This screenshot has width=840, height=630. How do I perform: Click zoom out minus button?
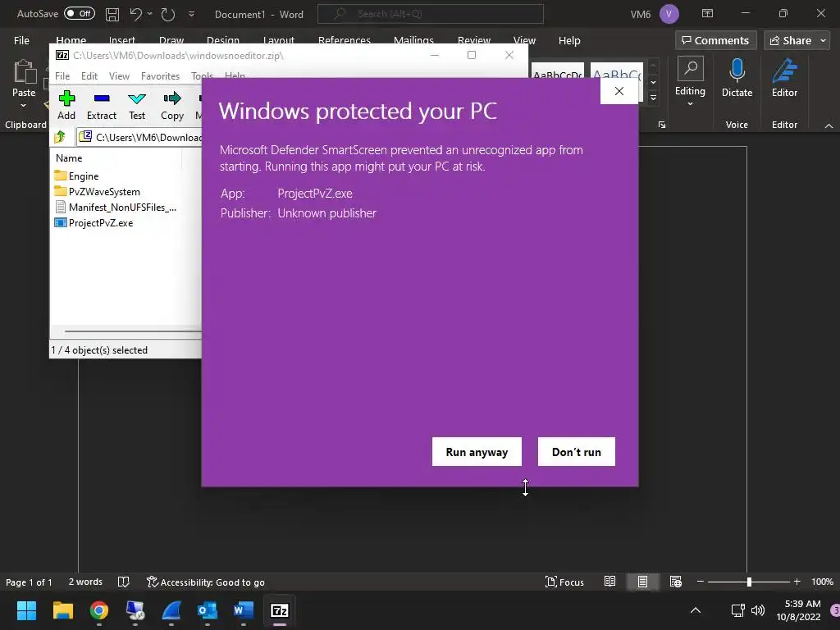pos(701,582)
